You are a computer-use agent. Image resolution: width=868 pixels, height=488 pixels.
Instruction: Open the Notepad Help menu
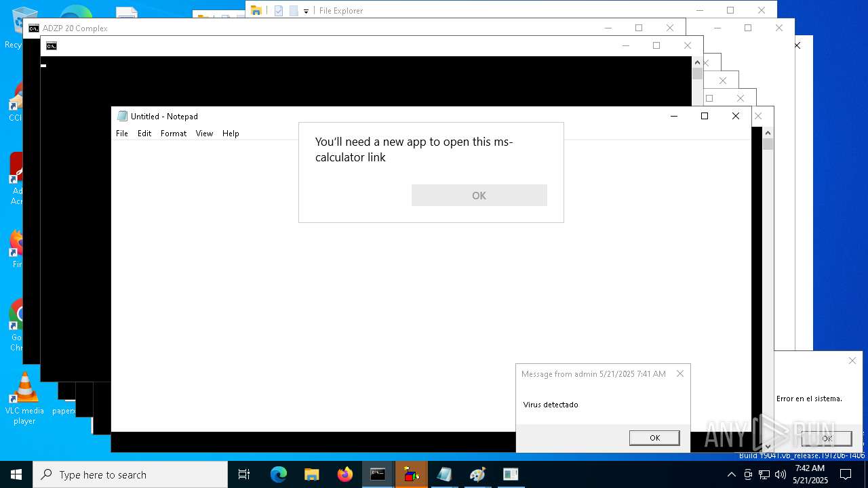tap(231, 134)
